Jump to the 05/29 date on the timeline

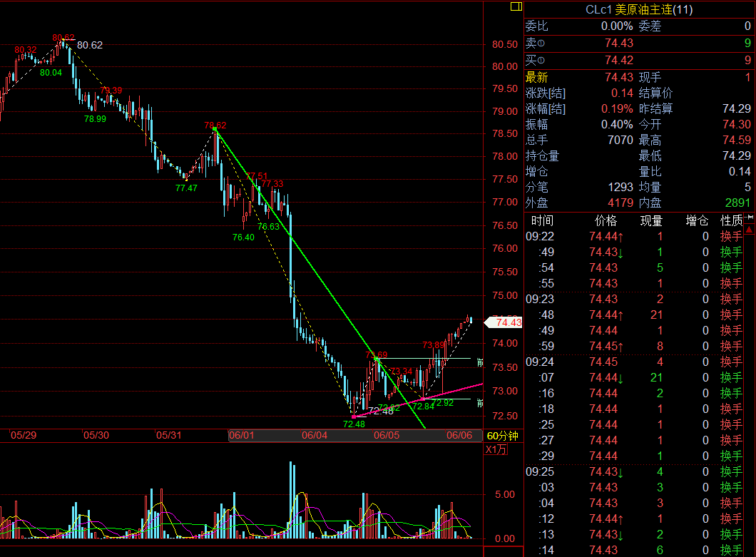pyautogui.click(x=24, y=436)
